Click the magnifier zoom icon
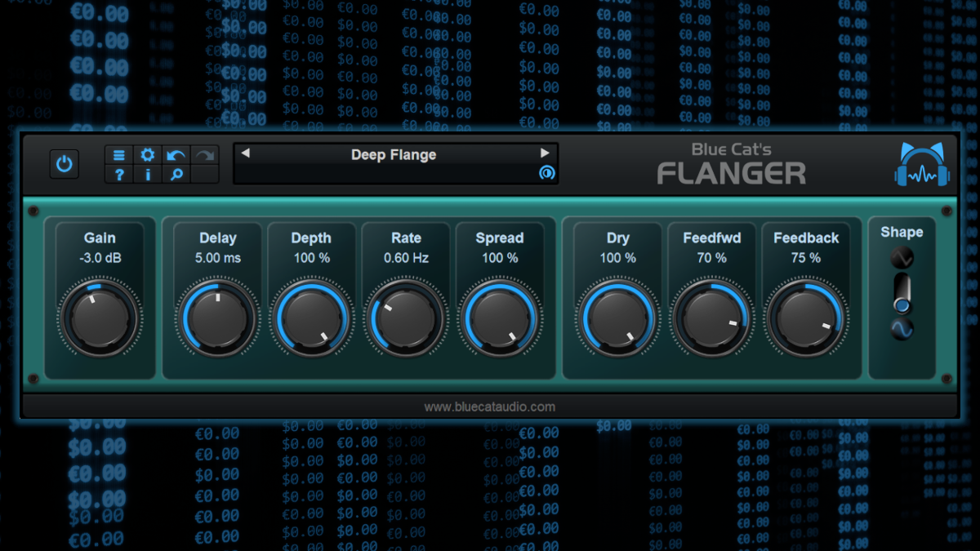The height and width of the screenshot is (551, 980). point(176,174)
